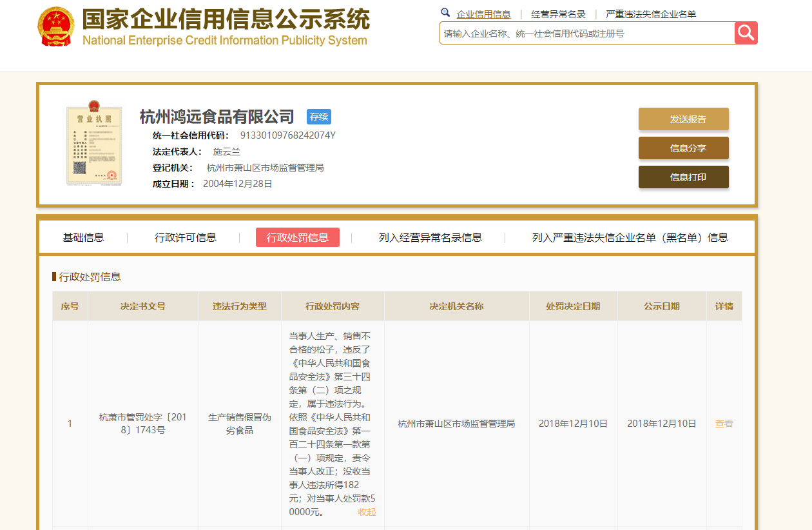Viewport: 812px width, 530px height.
Task: Collapse penalty content with 收起 link
Action: (367, 512)
